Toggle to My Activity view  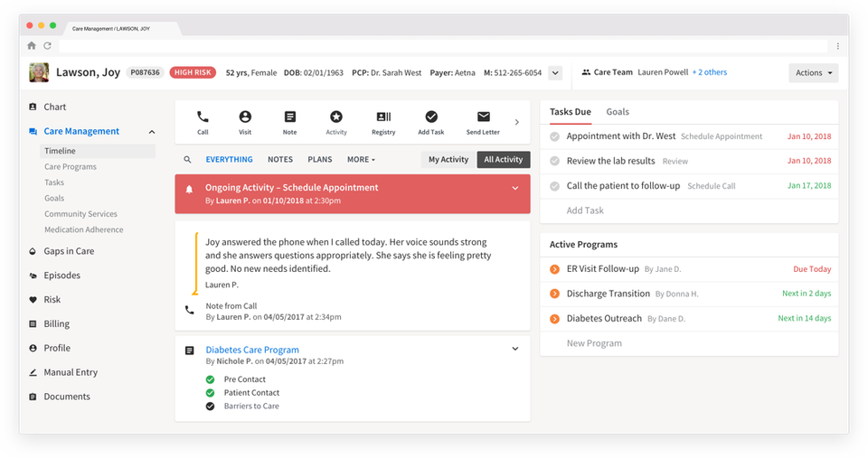click(448, 160)
